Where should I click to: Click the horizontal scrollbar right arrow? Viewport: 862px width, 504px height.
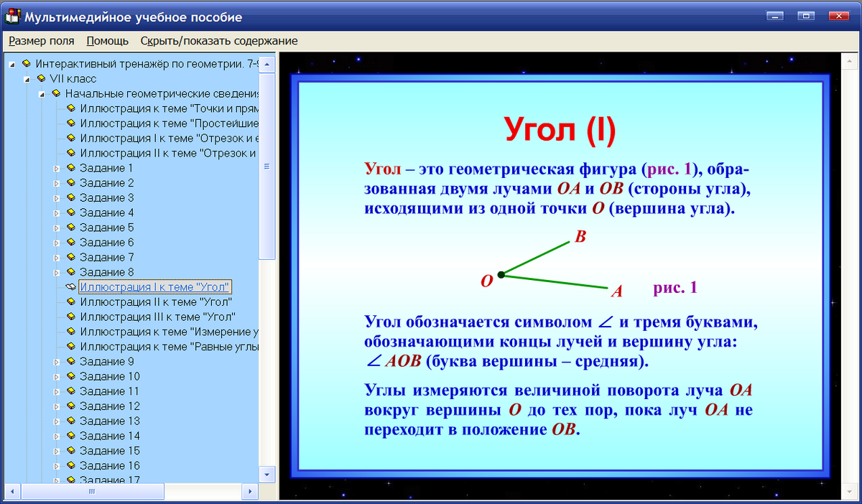(250, 493)
